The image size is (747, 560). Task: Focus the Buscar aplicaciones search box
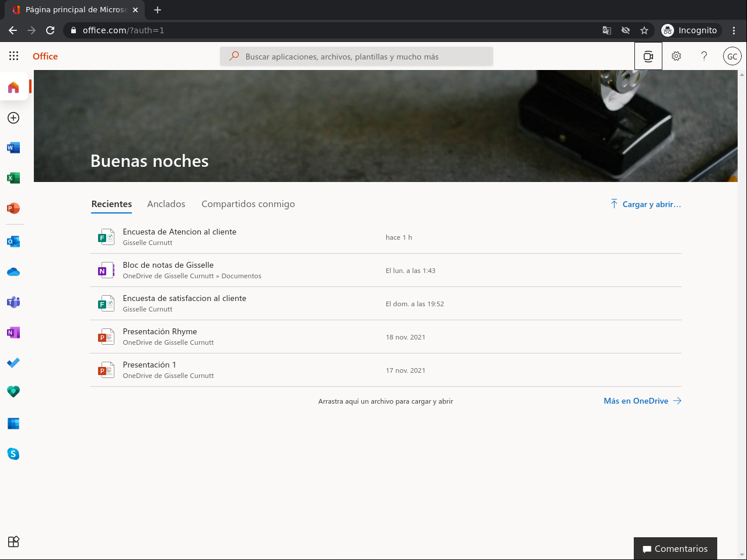[x=357, y=57]
